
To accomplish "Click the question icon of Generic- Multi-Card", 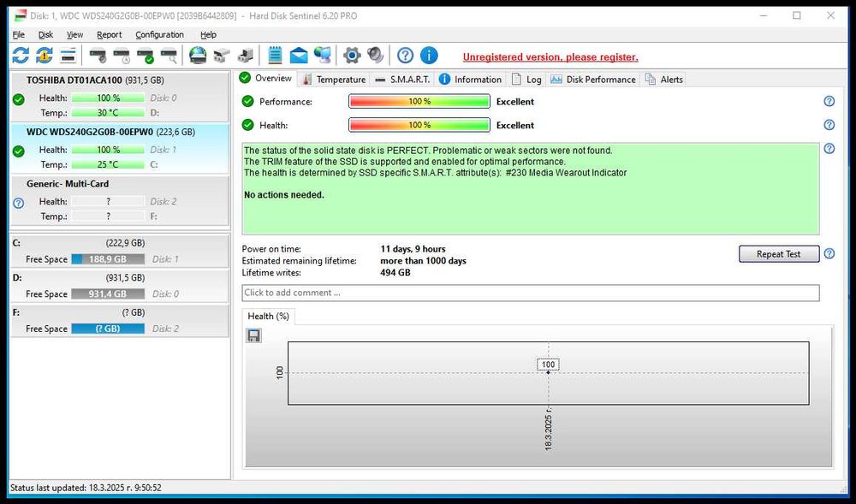I will point(19,203).
